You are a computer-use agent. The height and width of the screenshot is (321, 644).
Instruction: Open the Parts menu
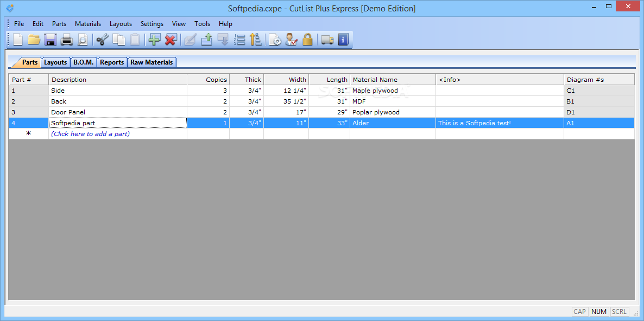point(59,24)
